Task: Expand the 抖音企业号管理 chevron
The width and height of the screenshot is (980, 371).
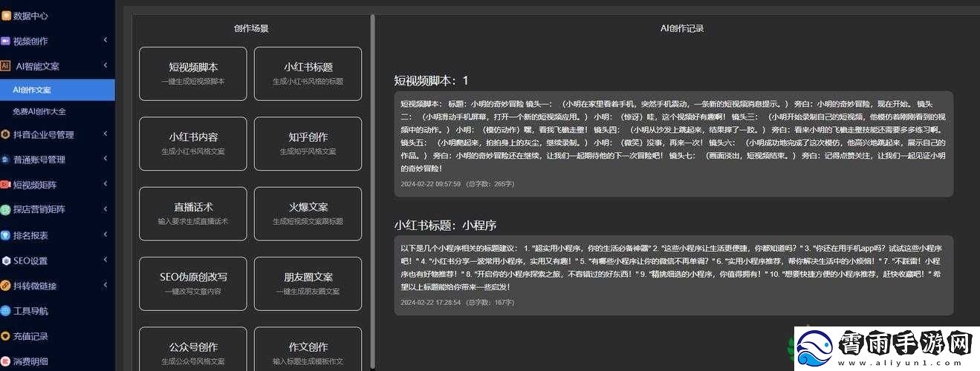Action: (105, 135)
